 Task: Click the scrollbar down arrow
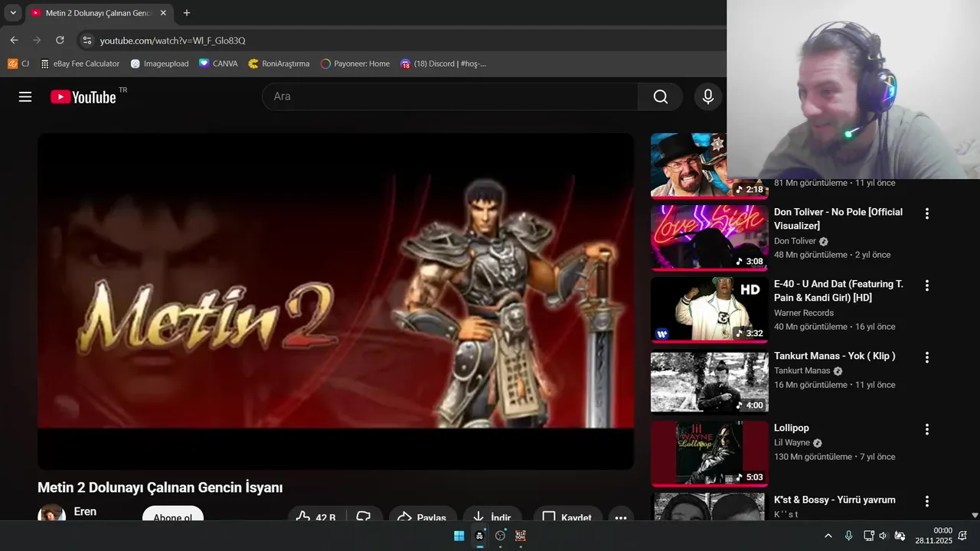[x=975, y=515]
